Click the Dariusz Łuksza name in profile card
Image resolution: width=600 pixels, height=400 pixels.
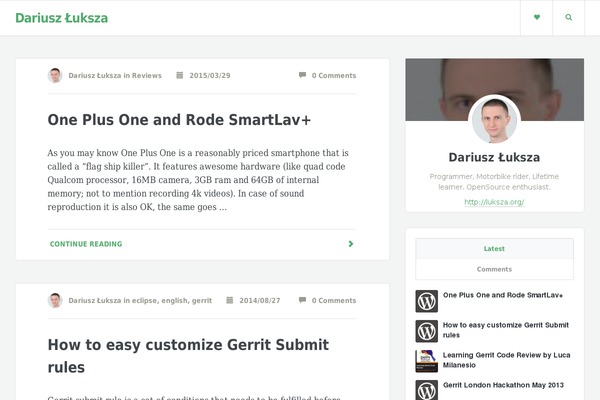pos(494,157)
